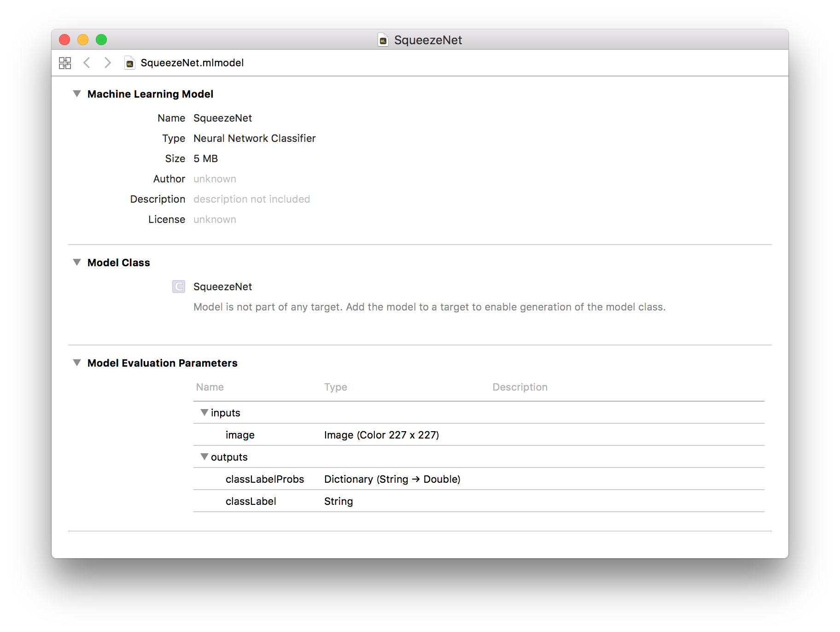This screenshot has height=632, width=840.
Task: Click the License unknown value
Action: (215, 219)
